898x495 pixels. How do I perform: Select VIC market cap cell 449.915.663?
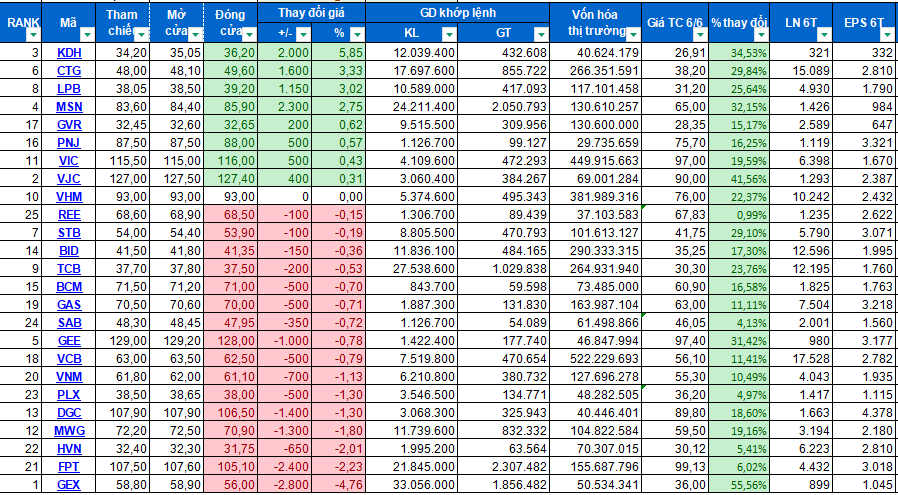pos(596,162)
